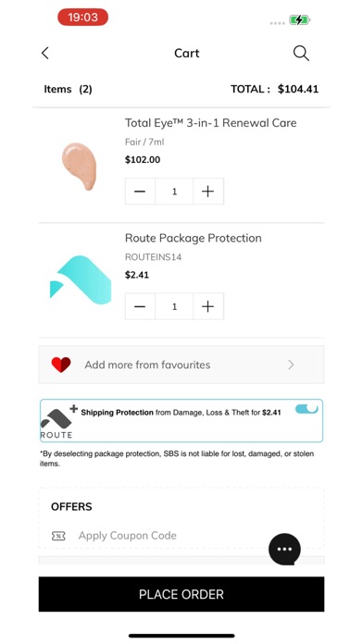This screenshot has width=363, height=644.
Task: Open the black chat bubble icon
Action: 284,549
